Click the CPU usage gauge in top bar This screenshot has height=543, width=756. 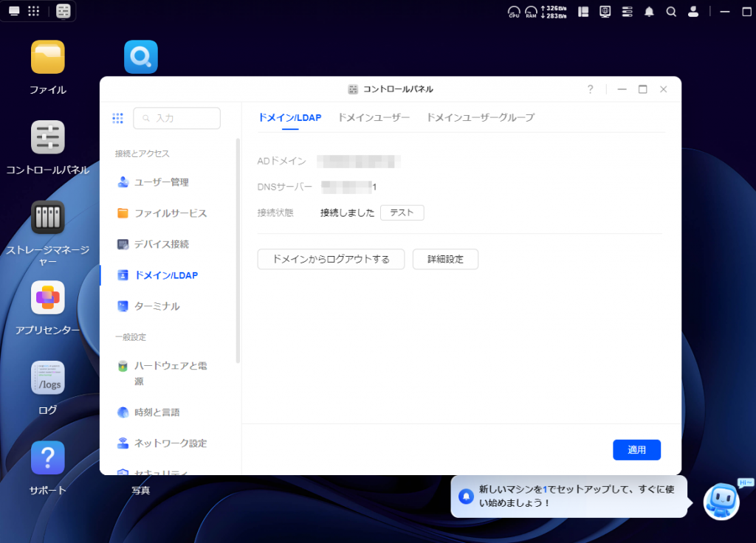[x=514, y=11]
